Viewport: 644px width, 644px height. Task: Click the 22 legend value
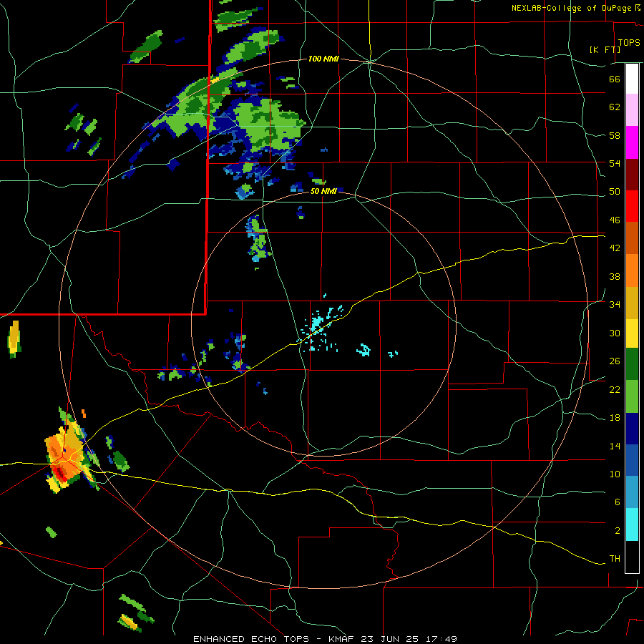(x=615, y=389)
